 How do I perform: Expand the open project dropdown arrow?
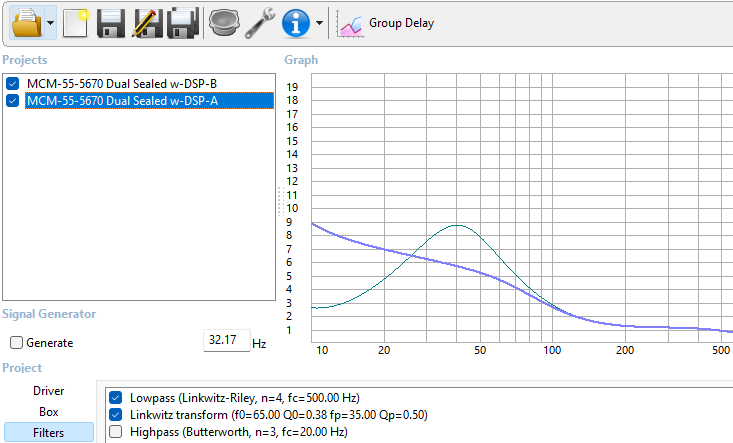pyautogui.click(x=50, y=22)
